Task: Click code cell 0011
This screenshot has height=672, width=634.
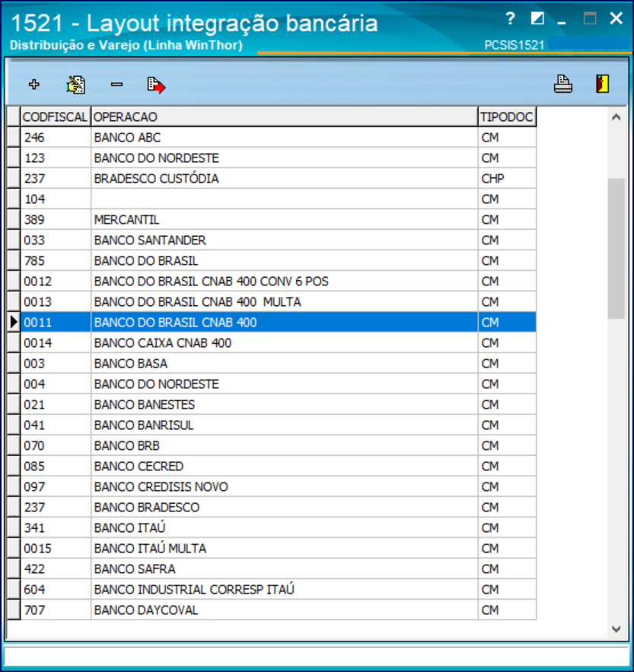Action: [56, 322]
